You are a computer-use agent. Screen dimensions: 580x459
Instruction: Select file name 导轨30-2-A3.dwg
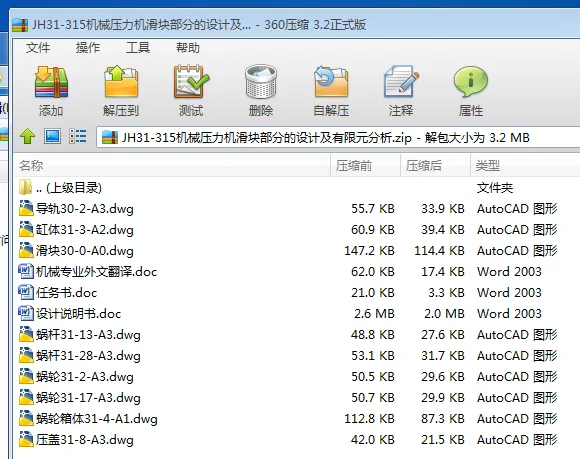[x=84, y=209]
